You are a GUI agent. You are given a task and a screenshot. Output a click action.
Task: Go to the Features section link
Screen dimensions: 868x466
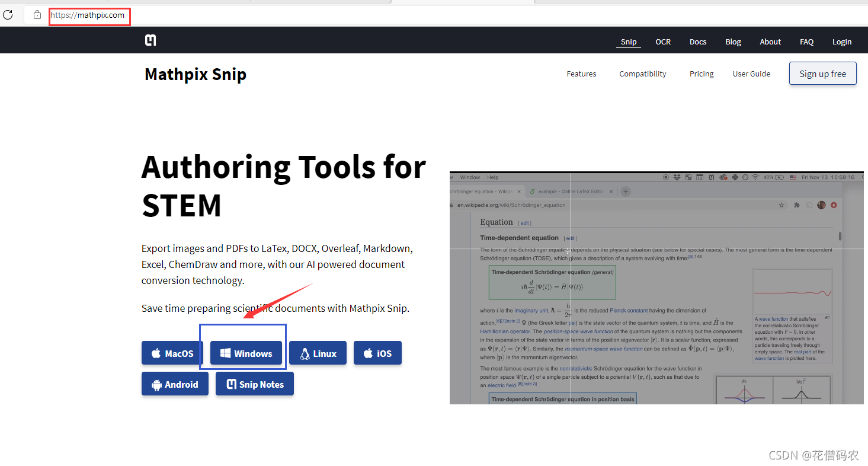coord(581,74)
